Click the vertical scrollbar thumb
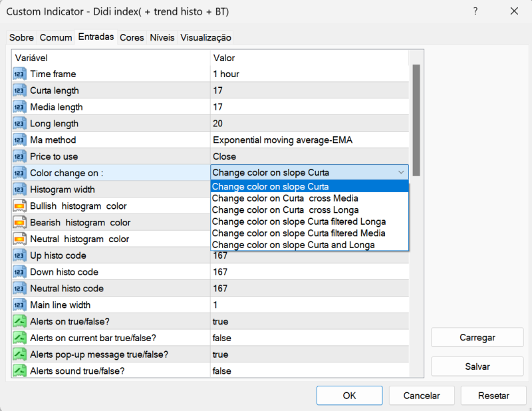Image resolution: width=532 pixels, height=411 pixels. pos(416,120)
